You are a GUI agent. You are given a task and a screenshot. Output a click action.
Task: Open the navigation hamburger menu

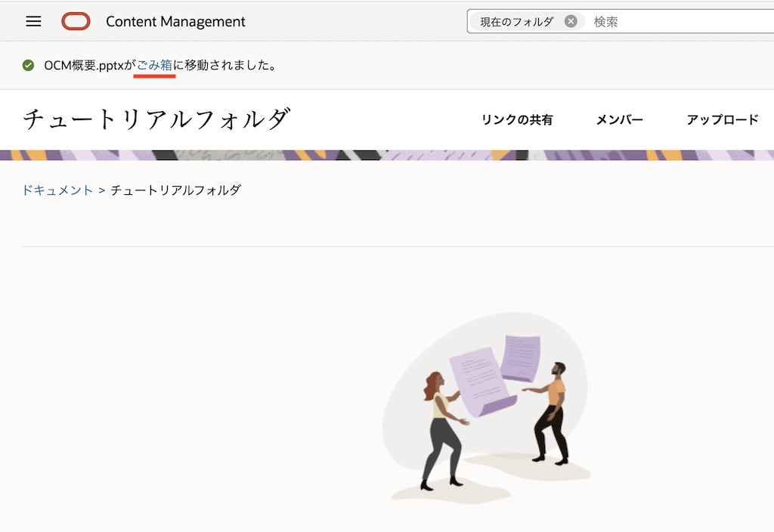point(33,21)
